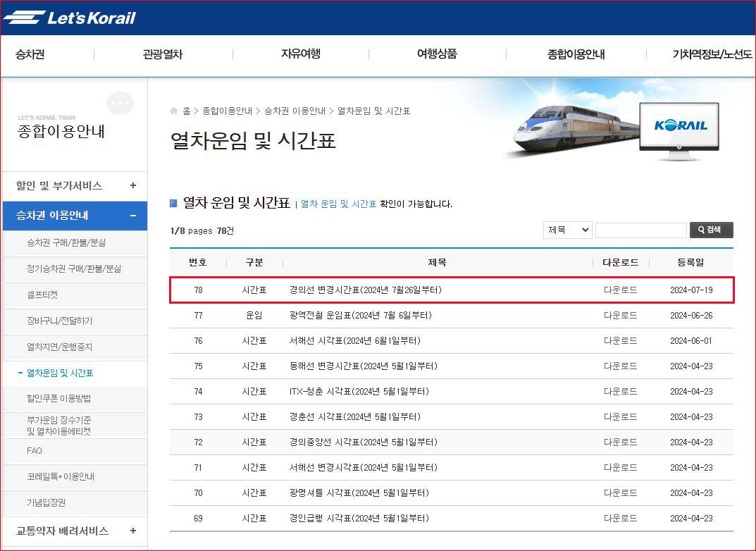The height and width of the screenshot is (551, 756).
Task: Click the KORAIL monitor image
Action: click(x=679, y=128)
